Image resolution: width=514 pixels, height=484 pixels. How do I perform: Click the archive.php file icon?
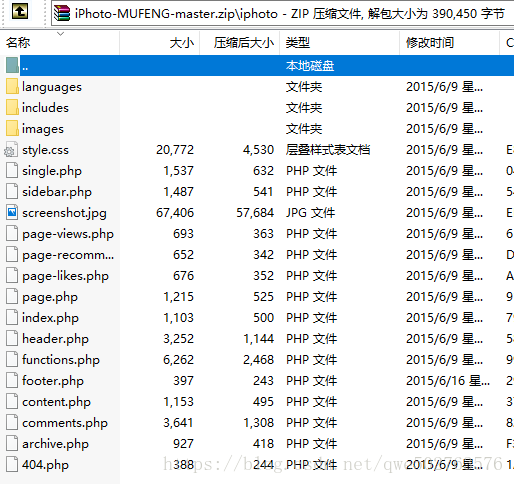click(x=12, y=443)
